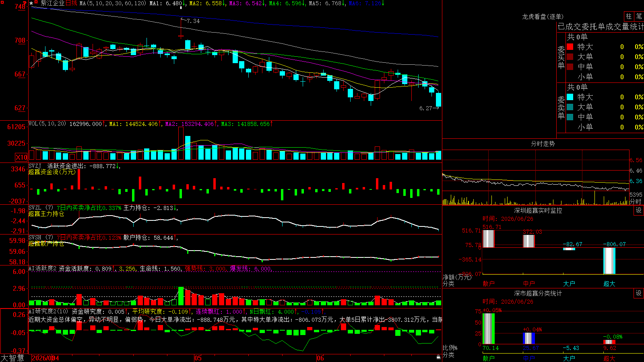This screenshot has height=362, width=644.
Task: Click the 超赢主力持仓 indicator subtitle
Action: coord(46,214)
